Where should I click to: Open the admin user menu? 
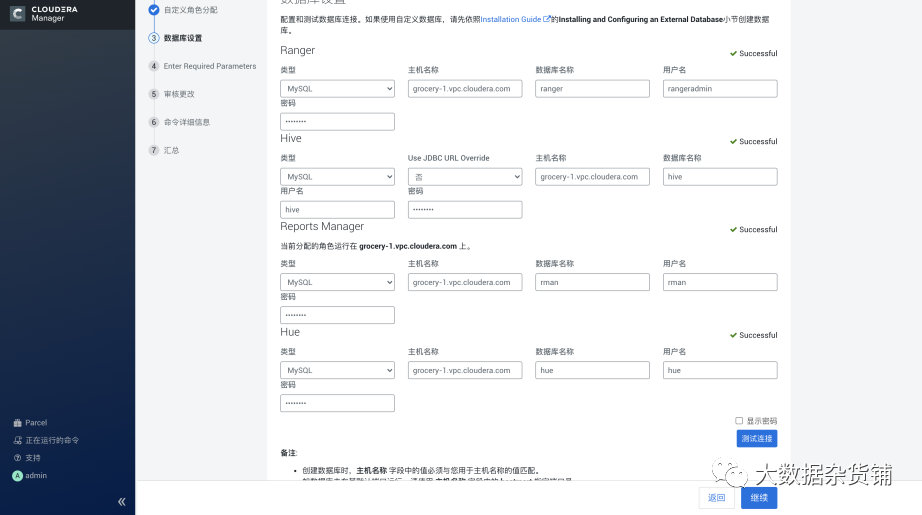[29, 476]
